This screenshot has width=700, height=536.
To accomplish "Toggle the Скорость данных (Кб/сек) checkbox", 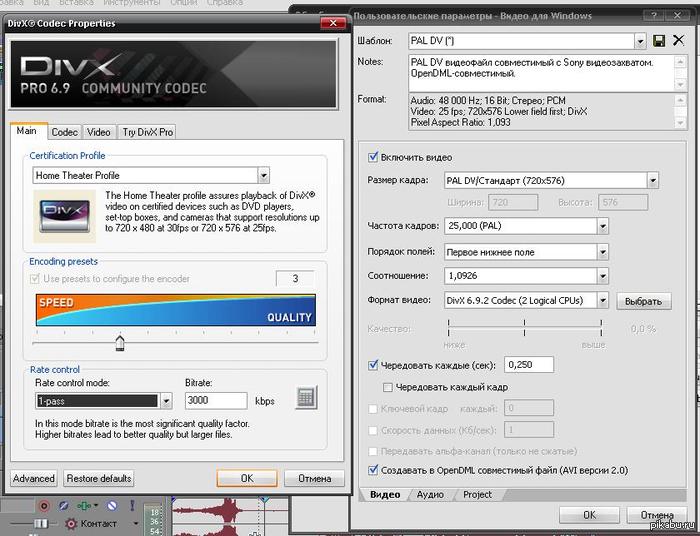I will pyautogui.click(x=373, y=430).
